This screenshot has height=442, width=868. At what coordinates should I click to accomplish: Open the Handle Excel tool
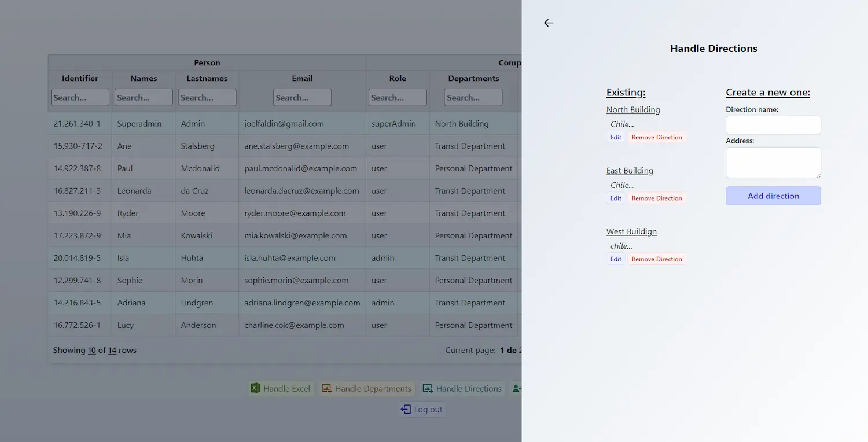click(281, 388)
